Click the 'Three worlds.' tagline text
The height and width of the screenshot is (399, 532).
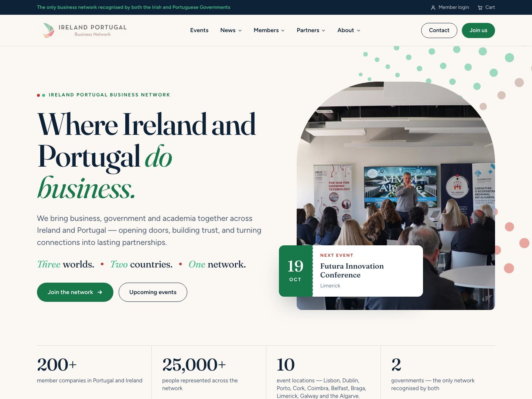tap(66, 265)
